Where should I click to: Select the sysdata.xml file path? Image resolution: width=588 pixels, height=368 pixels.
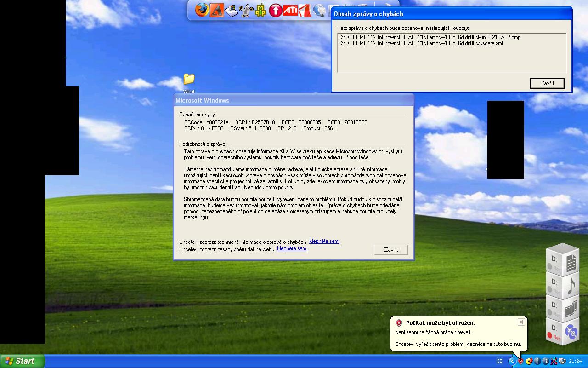click(x=421, y=43)
